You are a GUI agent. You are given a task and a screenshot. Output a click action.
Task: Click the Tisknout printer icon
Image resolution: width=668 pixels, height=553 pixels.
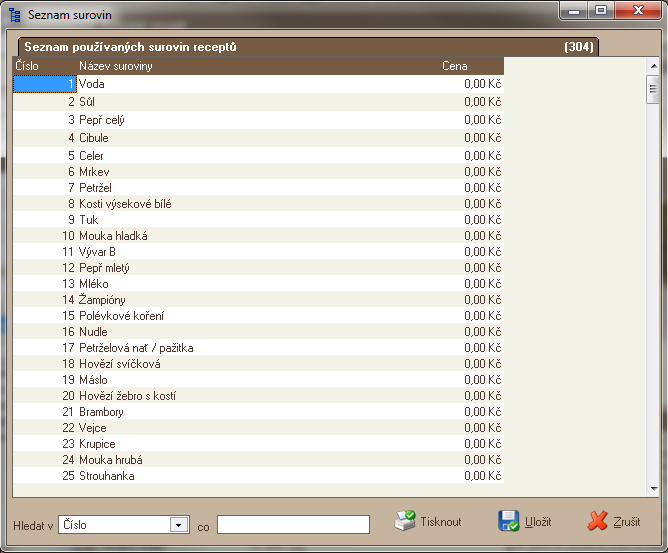click(x=404, y=521)
